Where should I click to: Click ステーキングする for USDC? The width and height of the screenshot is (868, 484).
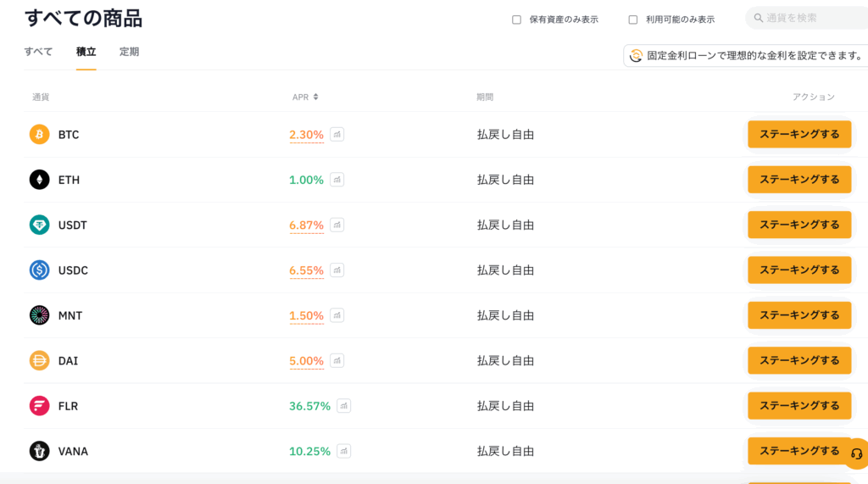[799, 270]
